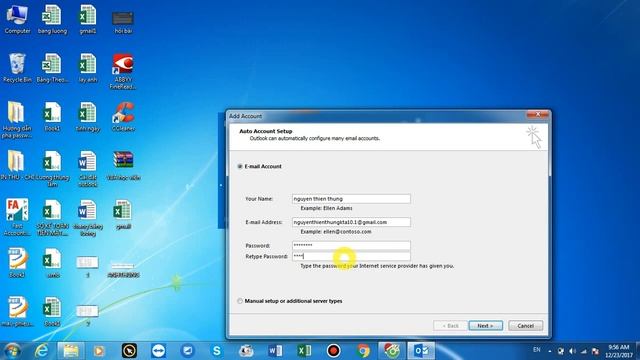Click the Retype Password input field
The height and width of the screenshot is (360, 640).
351,256
